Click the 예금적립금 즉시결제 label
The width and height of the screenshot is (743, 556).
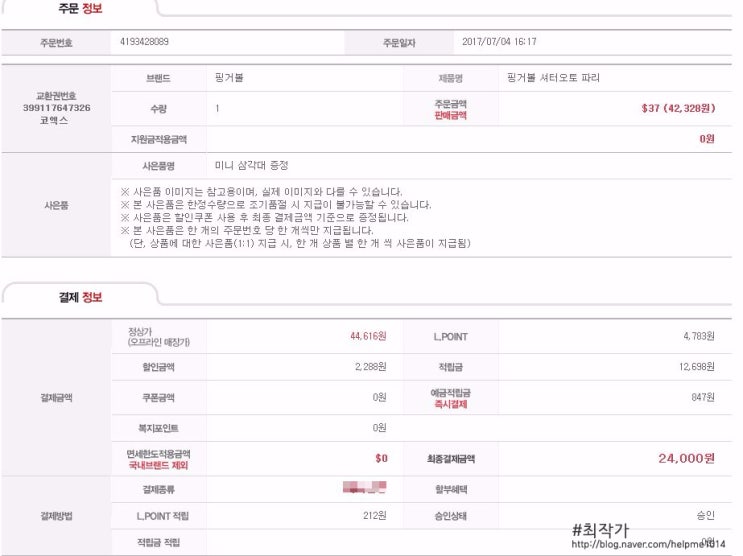pyautogui.click(x=450, y=398)
